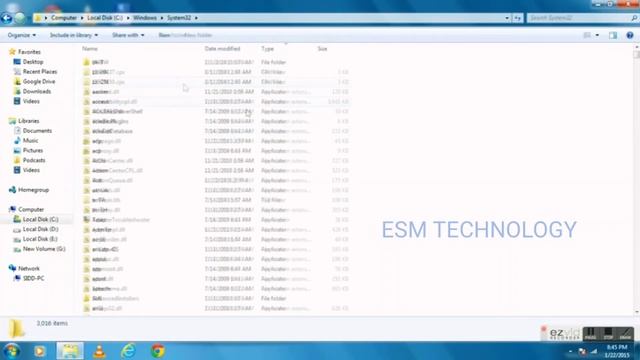Open Videos under Libraries
The height and width of the screenshot is (360, 640).
31,170
